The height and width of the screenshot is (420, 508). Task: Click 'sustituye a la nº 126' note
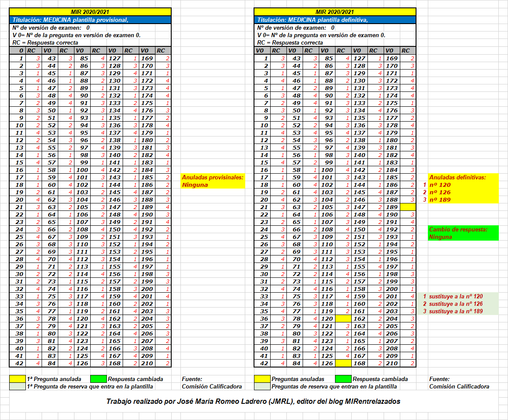456,304
